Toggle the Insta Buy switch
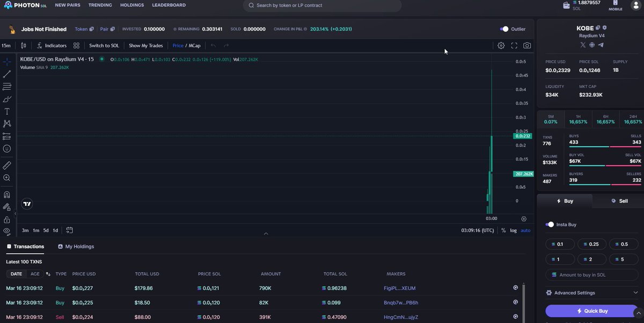Image resolution: width=644 pixels, height=323 pixels. tap(550, 225)
